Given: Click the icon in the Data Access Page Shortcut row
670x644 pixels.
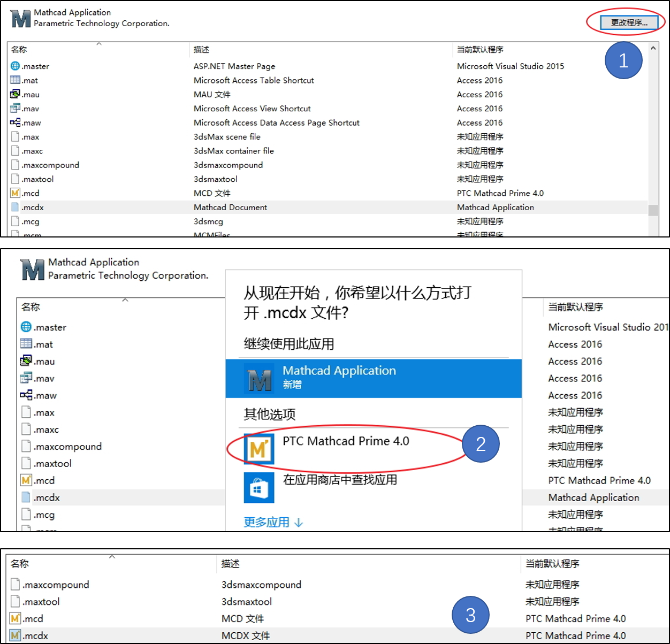Looking at the screenshot, I should click(x=16, y=122).
